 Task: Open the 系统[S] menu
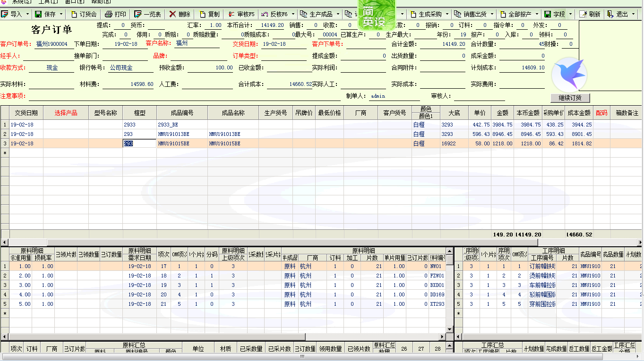click(22, 2)
